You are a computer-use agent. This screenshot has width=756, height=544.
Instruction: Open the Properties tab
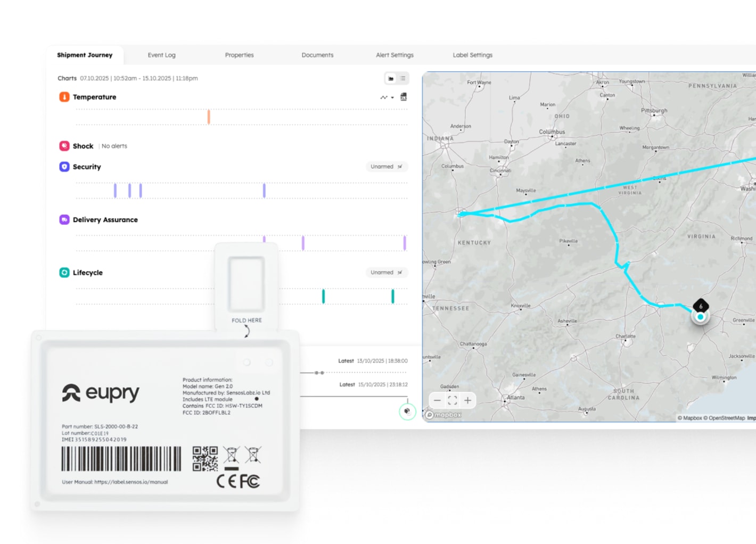pos(239,55)
